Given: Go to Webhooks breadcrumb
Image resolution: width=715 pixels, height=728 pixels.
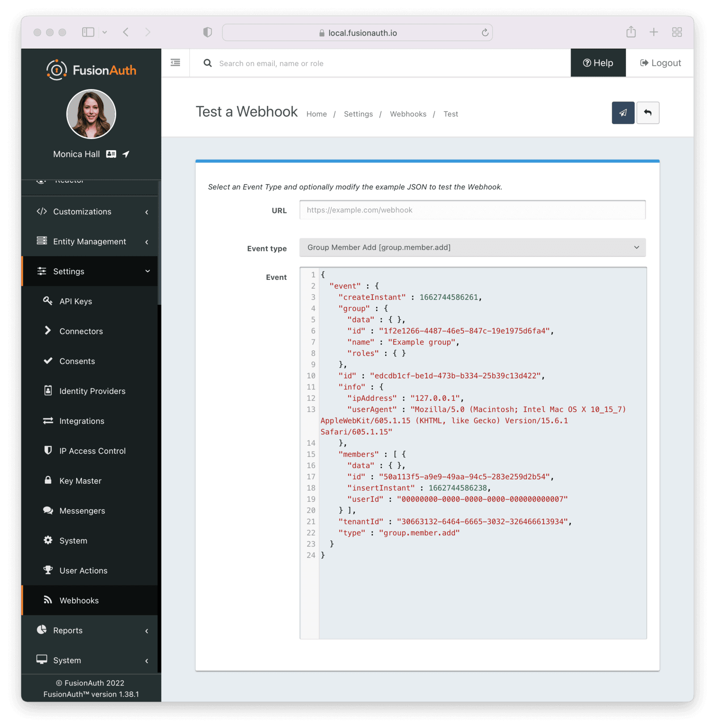Looking at the screenshot, I should (x=408, y=114).
